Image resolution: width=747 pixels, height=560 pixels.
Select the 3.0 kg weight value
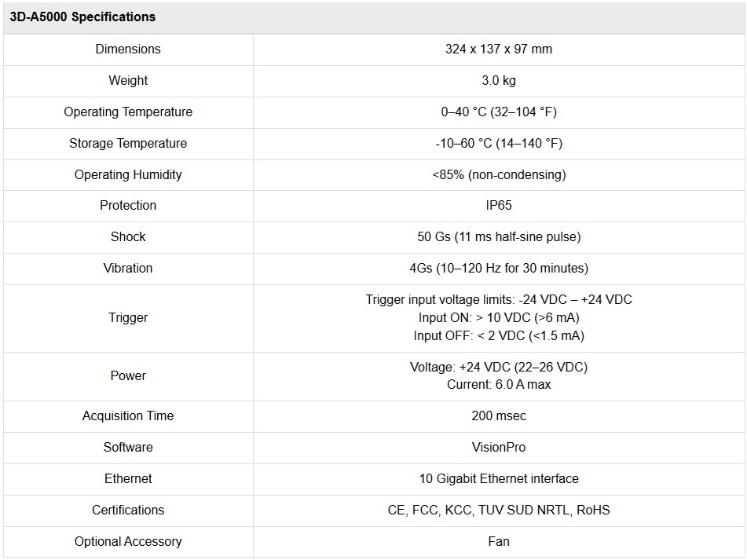pos(498,81)
